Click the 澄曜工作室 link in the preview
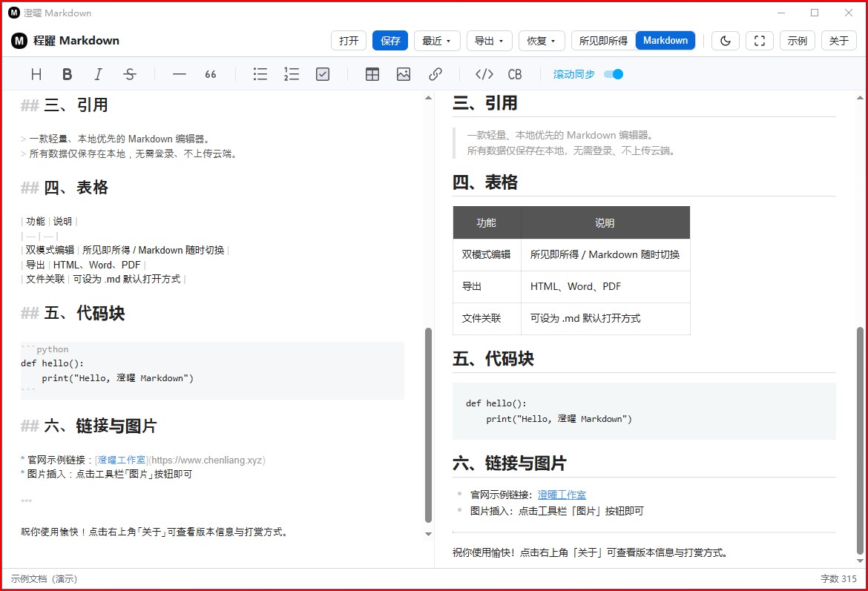The height and width of the screenshot is (591, 868). pos(562,495)
